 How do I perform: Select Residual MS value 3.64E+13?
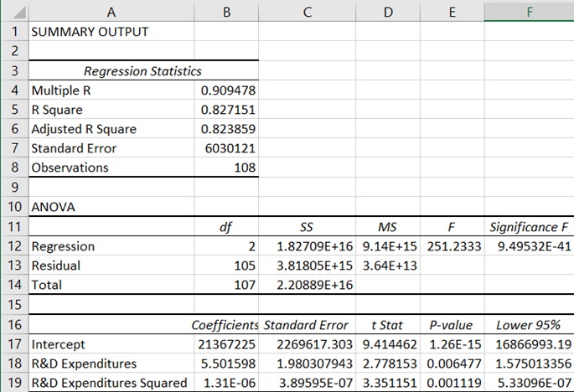tap(390, 266)
